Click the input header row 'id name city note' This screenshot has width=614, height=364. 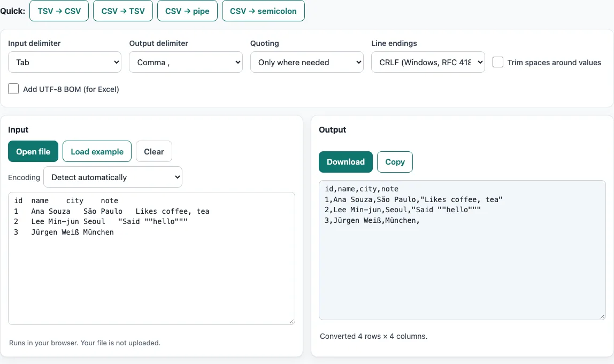tap(66, 201)
